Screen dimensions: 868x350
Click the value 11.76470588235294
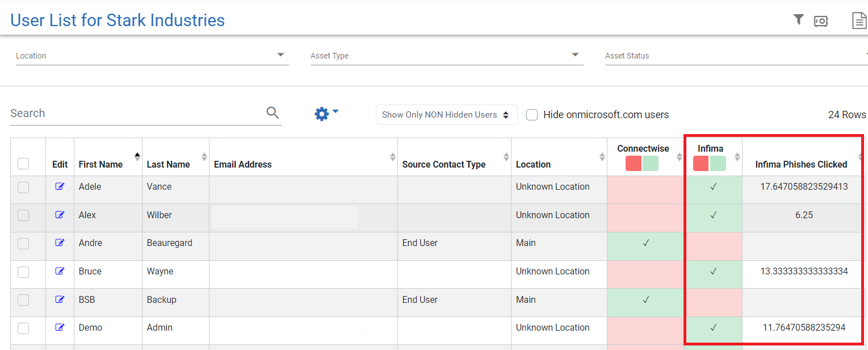click(804, 327)
